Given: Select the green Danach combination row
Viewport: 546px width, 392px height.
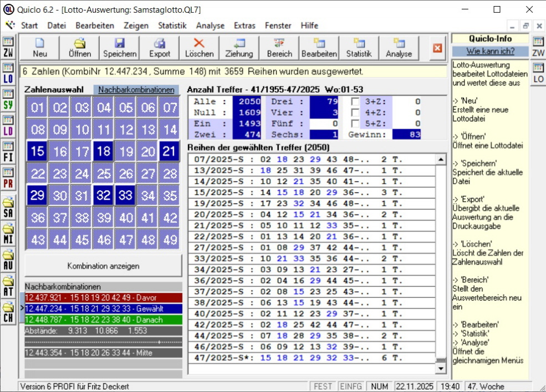Looking at the screenshot, I should tap(103, 320).
